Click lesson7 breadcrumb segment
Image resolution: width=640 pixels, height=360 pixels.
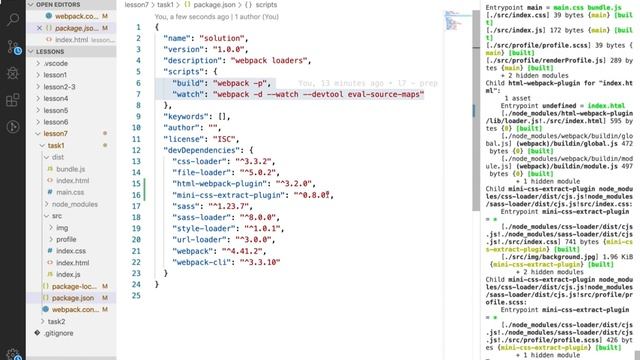tap(136, 5)
